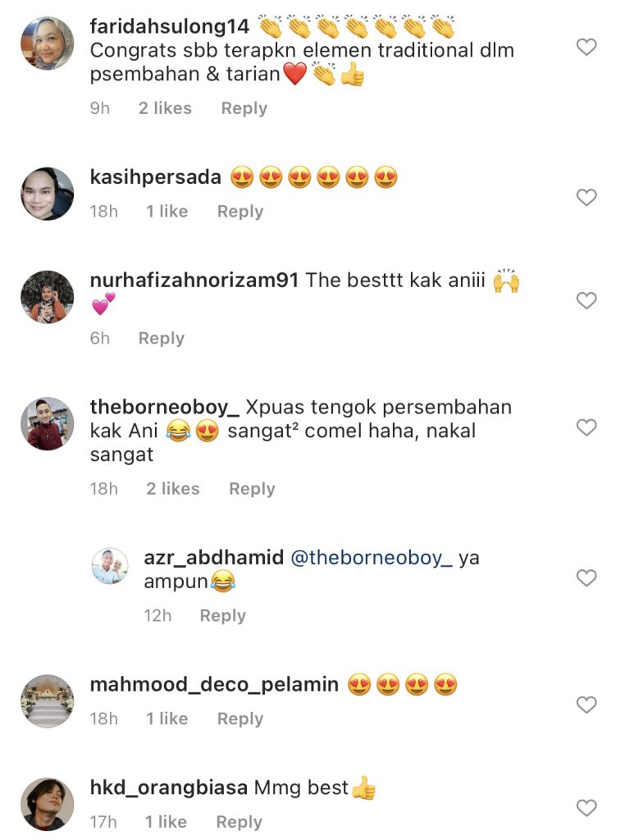Viewport: 634px width, 840px height.
Task: Like faridahsulong14's comment with the heart icon
Action: coord(586,47)
